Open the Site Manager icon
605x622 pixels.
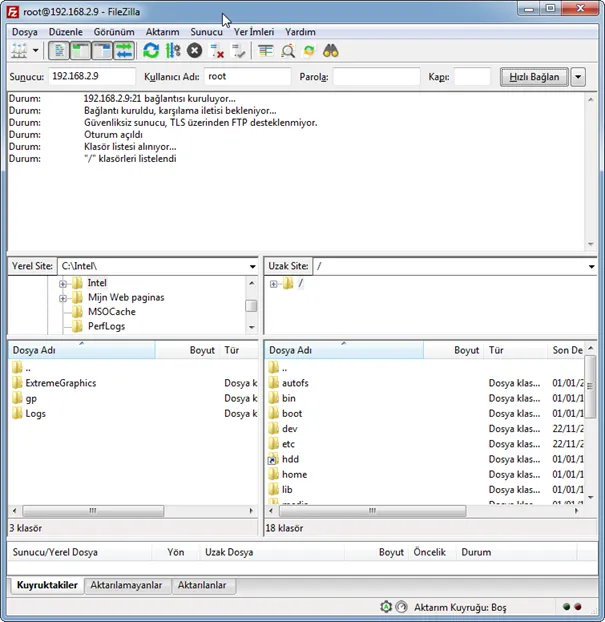tap(19, 51)
